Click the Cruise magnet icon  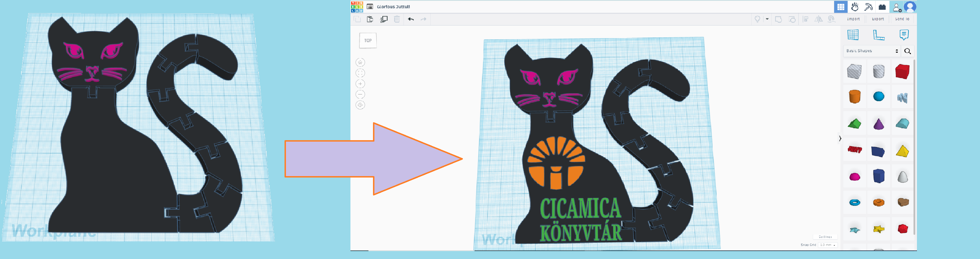831,19
